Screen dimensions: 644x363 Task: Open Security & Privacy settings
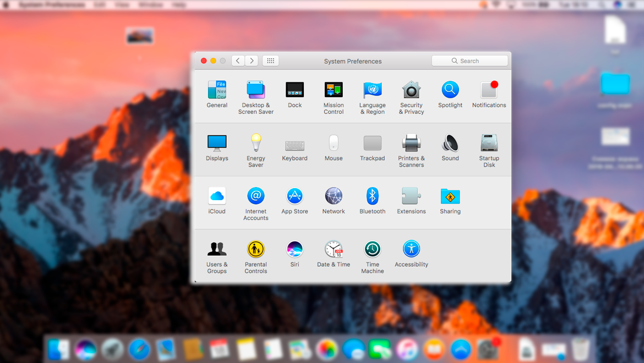(411, 97)
